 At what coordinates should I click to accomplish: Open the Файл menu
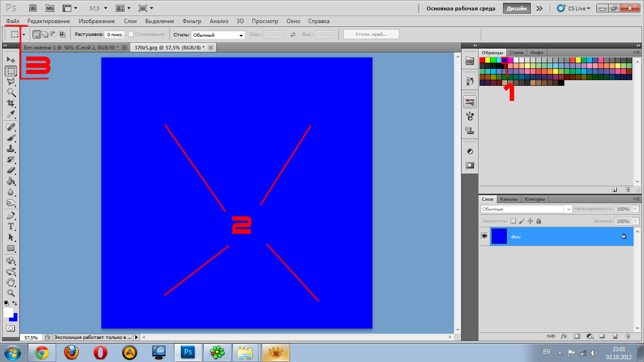[13, 21]
